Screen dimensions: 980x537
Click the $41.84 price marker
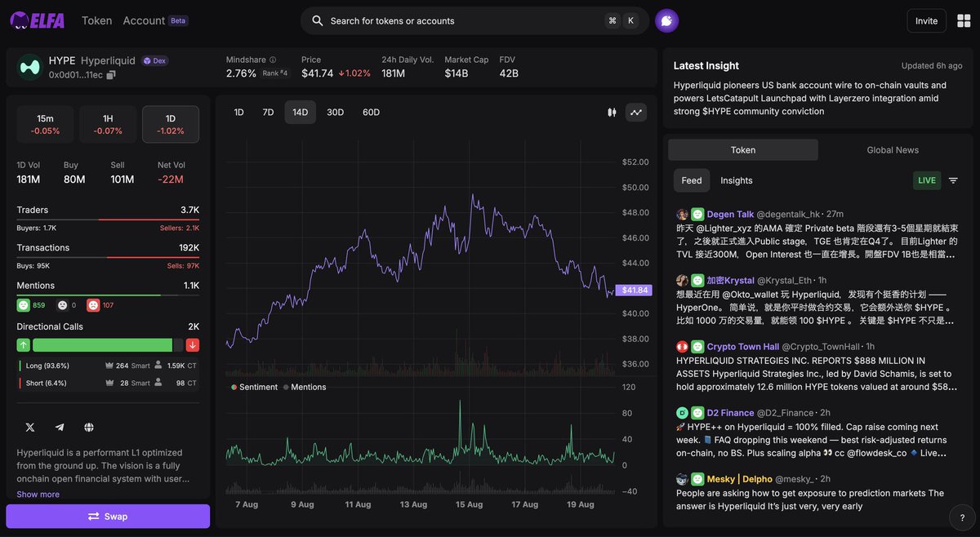635,290
